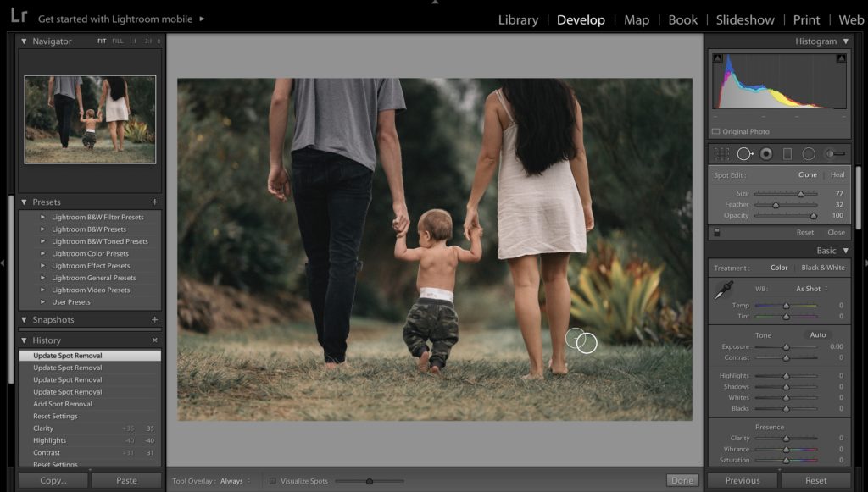Collapse the Presets panel
The image size is (868, 492).
(24, 202)
